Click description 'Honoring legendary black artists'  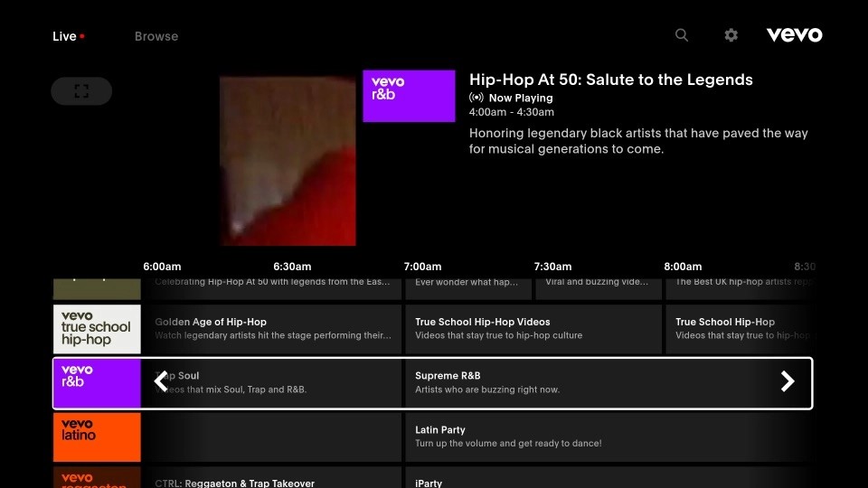[638, 141]
